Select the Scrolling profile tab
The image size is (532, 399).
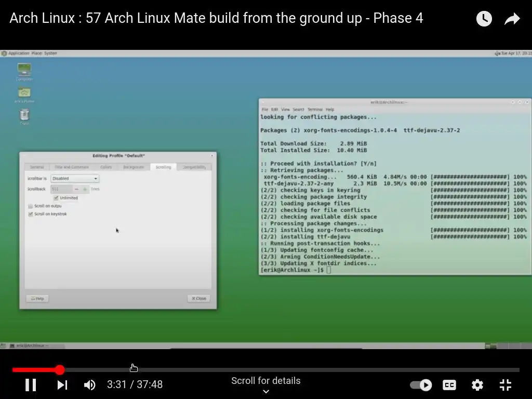pos(163,167)
